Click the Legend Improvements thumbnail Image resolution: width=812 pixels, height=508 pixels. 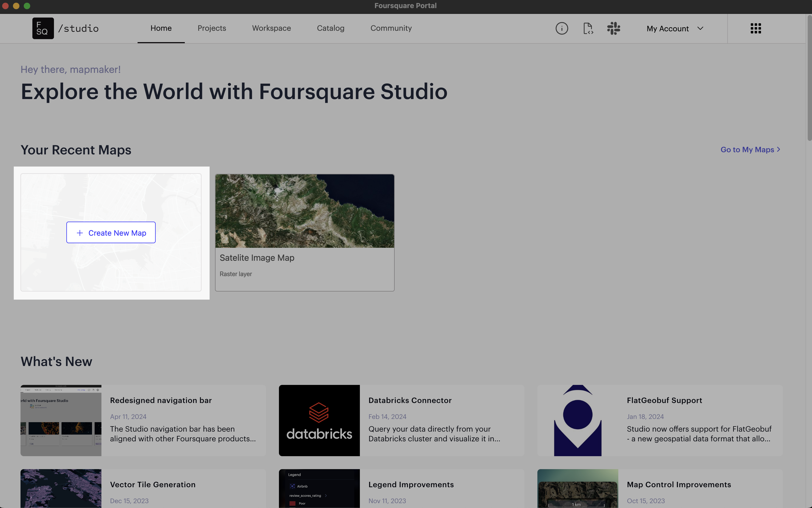[319, 489]
